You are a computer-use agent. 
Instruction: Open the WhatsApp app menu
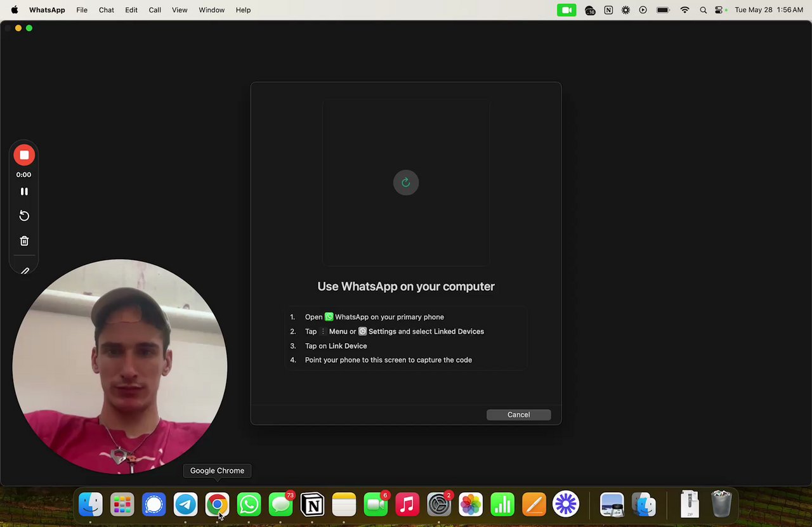(47, 10)
